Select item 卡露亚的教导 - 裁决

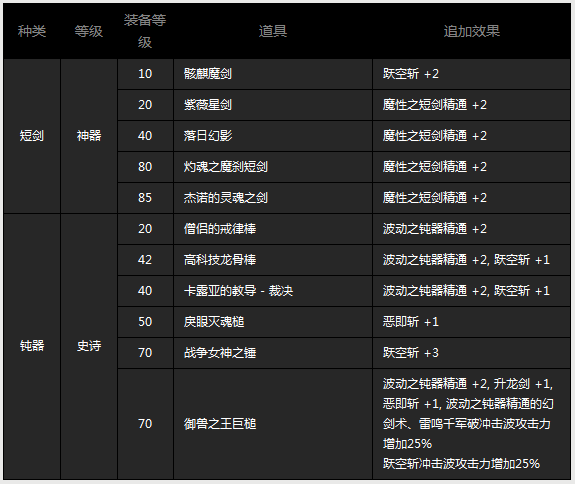pyautogui.click(x=238, y=291)
